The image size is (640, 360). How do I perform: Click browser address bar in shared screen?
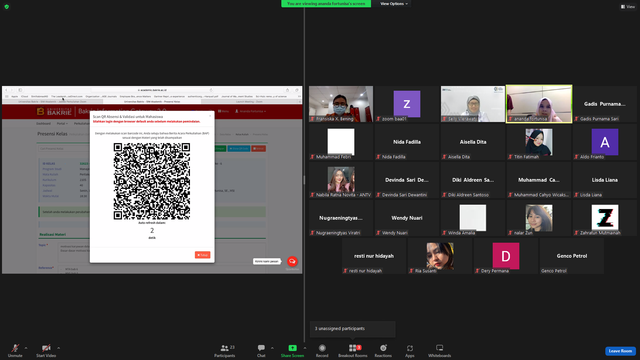pyautogui.click(x=152, y=90)
